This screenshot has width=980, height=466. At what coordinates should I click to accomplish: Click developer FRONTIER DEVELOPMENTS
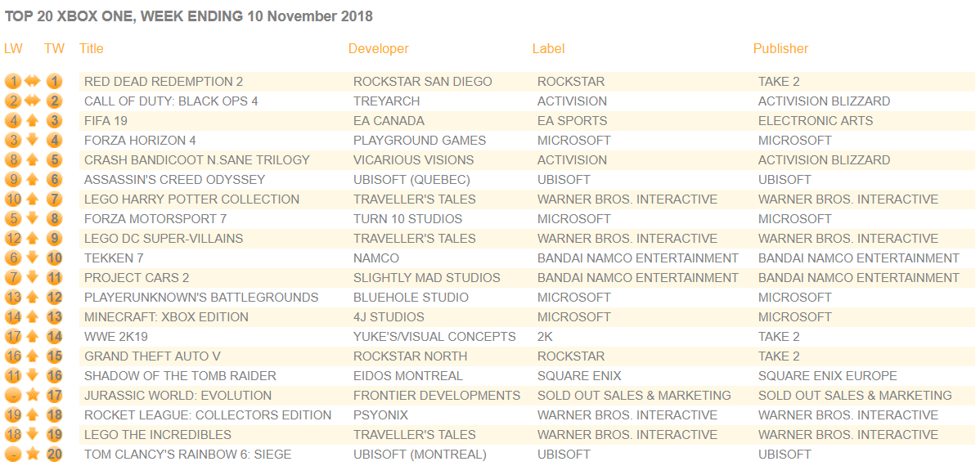click(x=437, y=396)
